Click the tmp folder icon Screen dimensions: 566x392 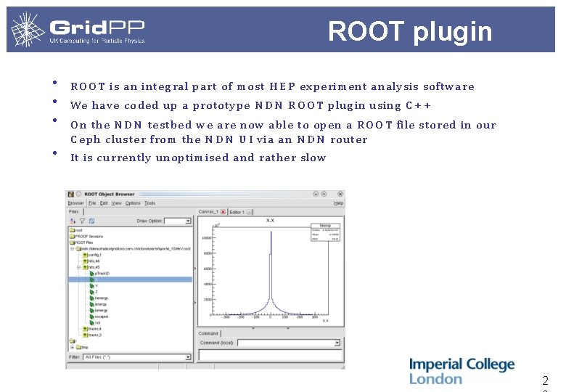point(78,347)
